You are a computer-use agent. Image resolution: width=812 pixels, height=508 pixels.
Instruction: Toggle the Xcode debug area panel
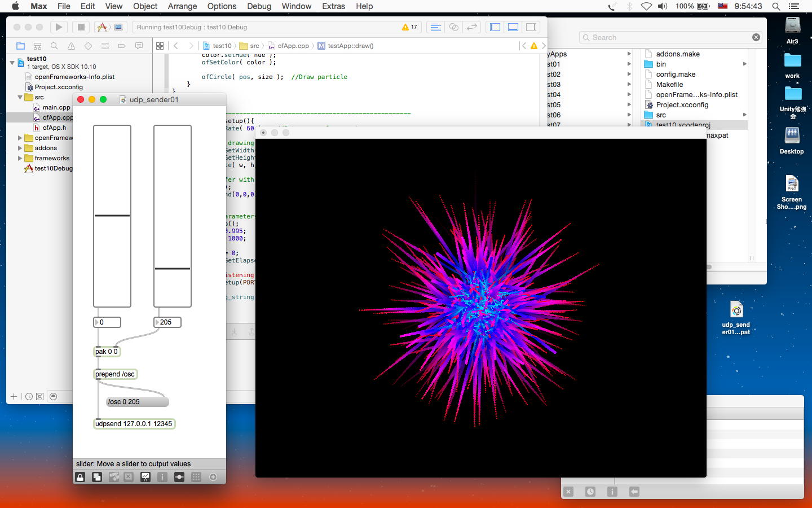pyautogui.click(x=513, y=27)
